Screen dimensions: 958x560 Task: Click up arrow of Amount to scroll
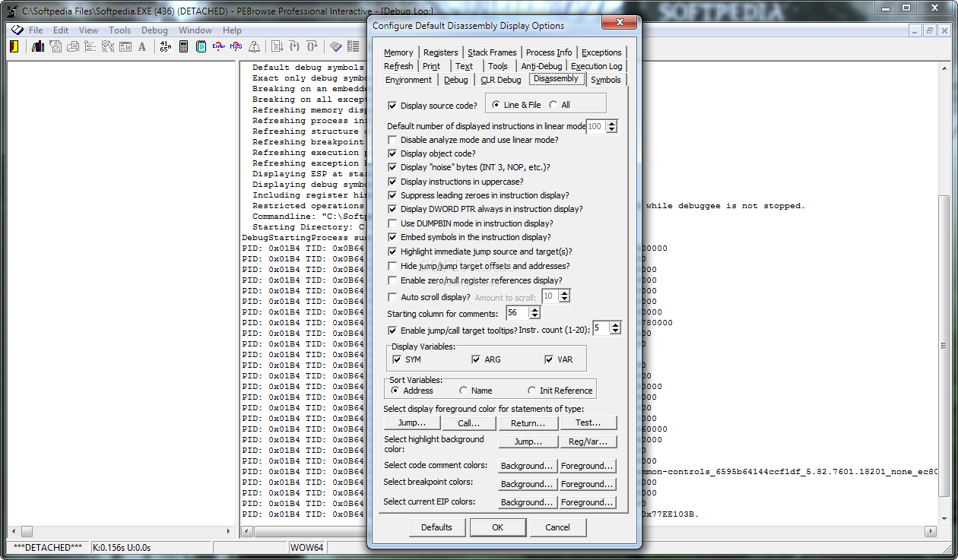[564, 293]
